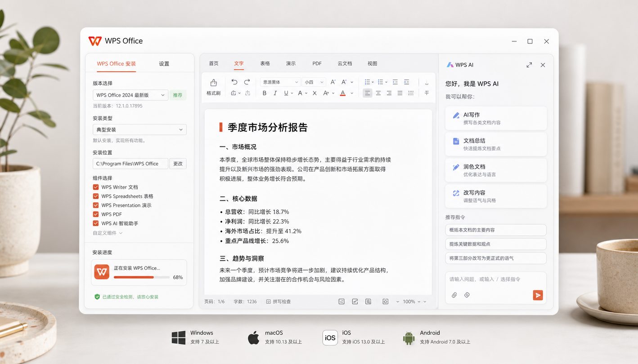Expand the 自定义组件 section
This screenshot has width=638, height=364.
click(108, 233)
